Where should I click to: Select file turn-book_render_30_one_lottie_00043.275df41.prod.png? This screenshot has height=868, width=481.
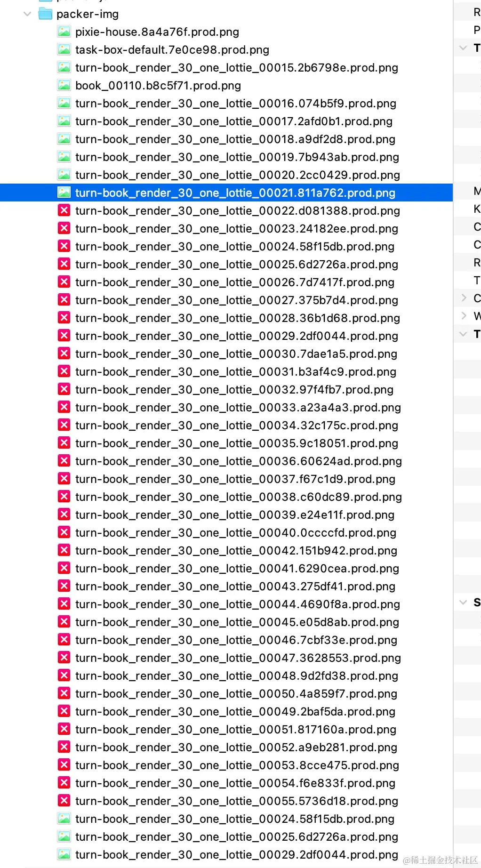point(235,587)
